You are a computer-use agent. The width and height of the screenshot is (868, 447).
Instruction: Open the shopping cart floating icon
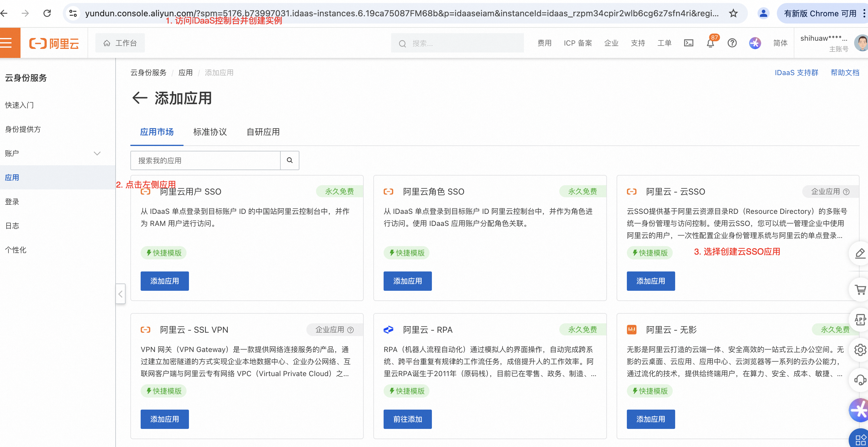(860, 290)
